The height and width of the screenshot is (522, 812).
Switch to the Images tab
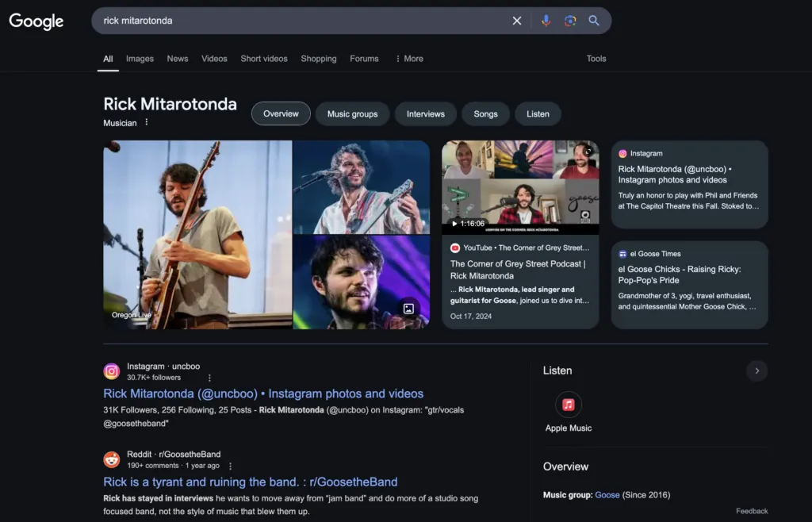[x=140, y=59]
